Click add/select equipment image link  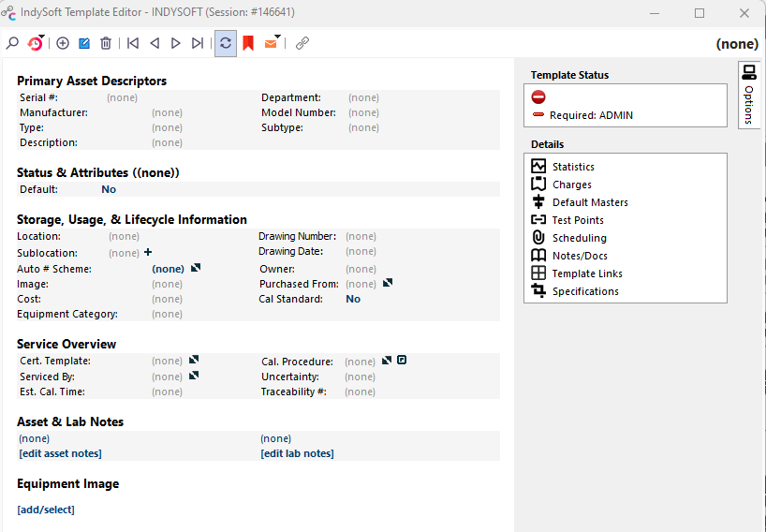[x=46, y=510]
